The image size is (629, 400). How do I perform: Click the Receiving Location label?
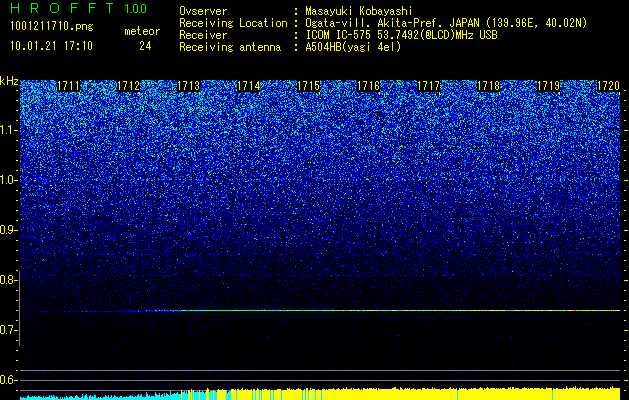click(x=233, y=23)
